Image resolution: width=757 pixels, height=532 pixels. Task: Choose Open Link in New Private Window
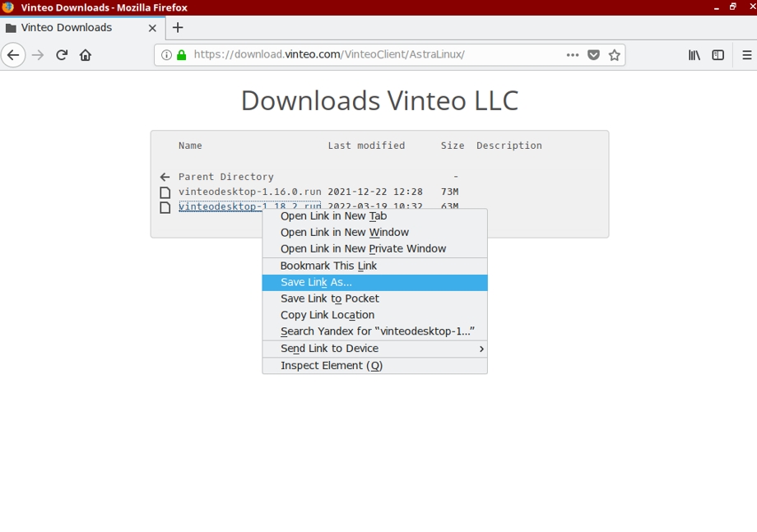tap(374, 249)
